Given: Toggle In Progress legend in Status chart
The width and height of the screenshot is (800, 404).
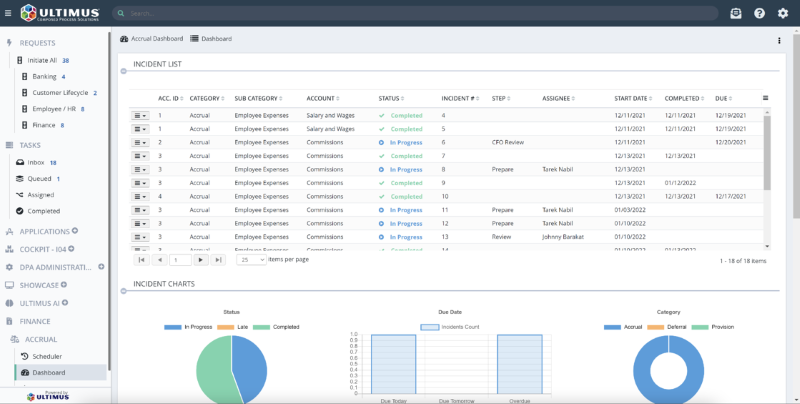Looking at the screenshot, I should click(x=188, y=327).
